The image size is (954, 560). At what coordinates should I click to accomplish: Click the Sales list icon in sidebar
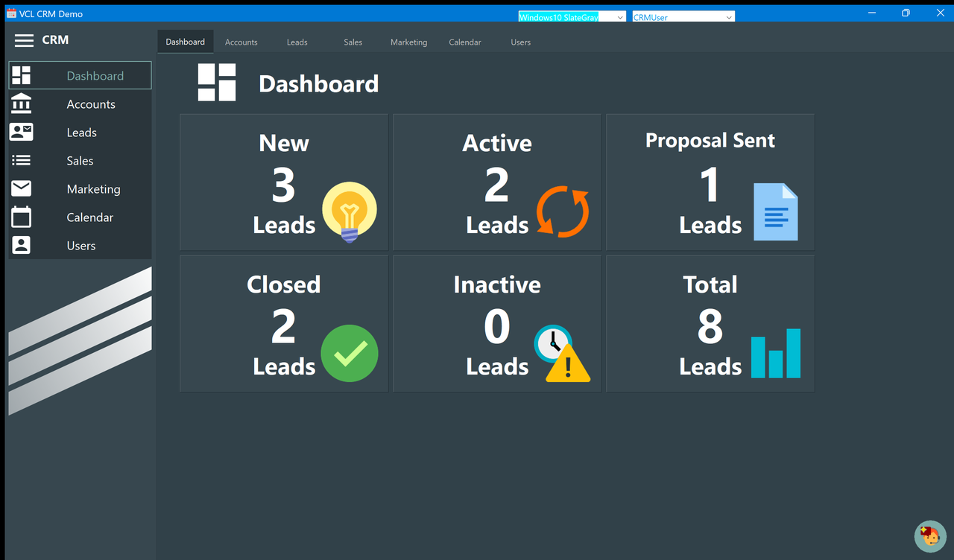coord(22,160)
